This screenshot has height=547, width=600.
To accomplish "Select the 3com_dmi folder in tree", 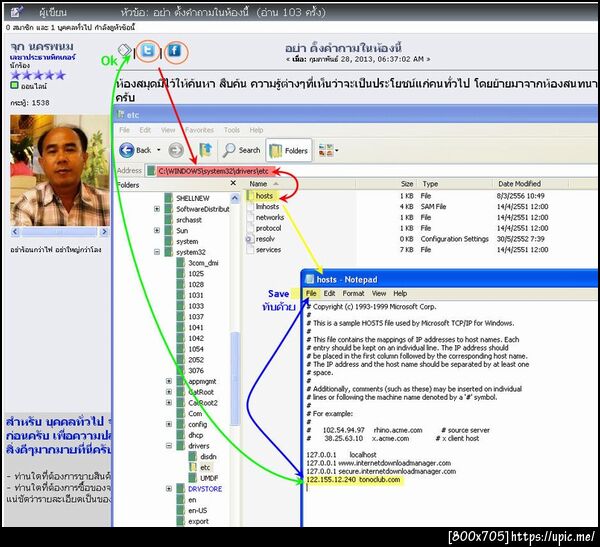I will (x=198, y=263).
